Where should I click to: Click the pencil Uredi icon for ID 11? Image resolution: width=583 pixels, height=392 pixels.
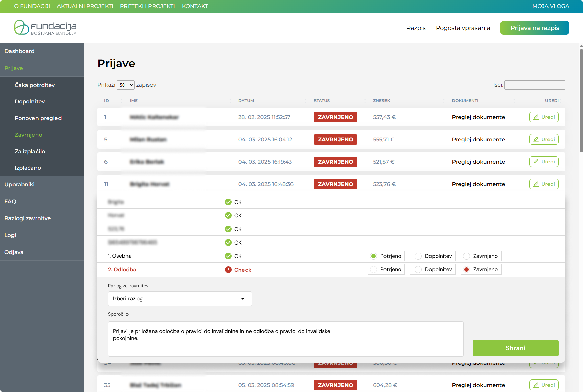tap(536, 184)
